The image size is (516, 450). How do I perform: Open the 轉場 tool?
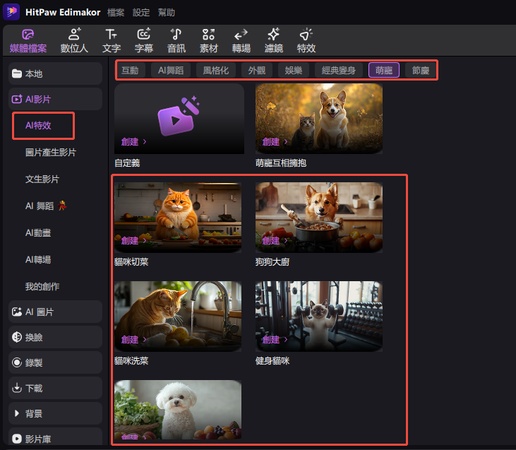241,41
